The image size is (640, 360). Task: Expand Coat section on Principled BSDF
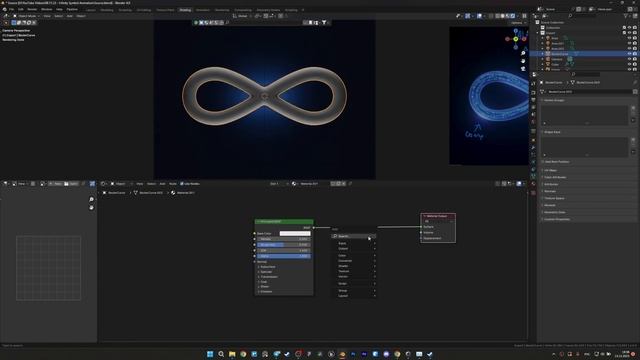click(264, 282)
